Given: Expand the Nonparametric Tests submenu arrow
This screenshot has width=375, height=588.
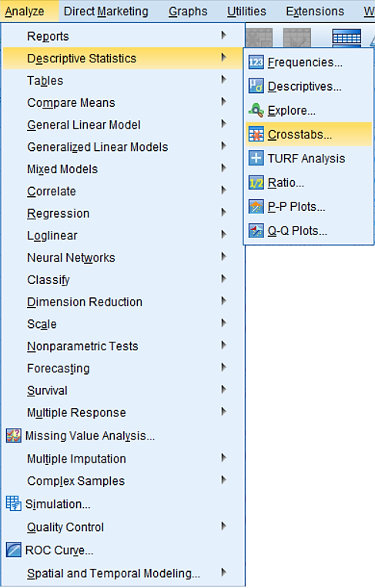Looking at the screenshot, I should [224, 345].
